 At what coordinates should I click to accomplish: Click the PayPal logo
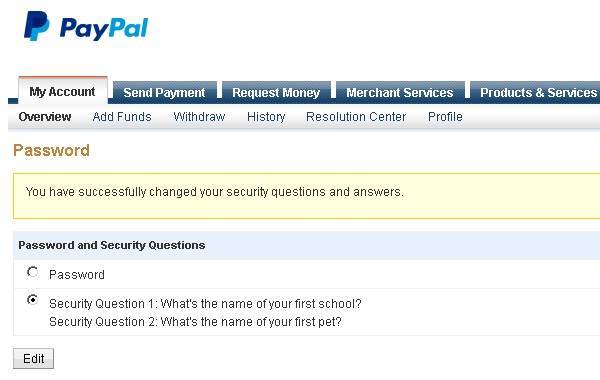point(86,26)
